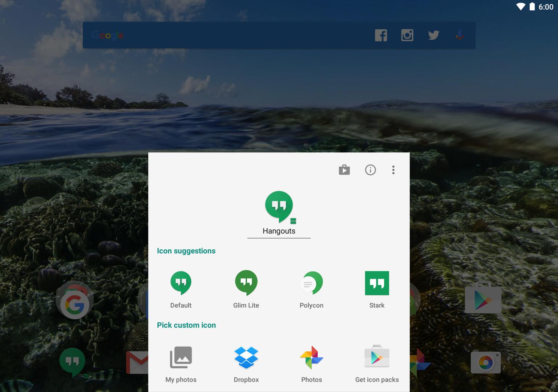This screenshot has height=392, width=558.
Task: Start voice search with microphone
Action: click(460, 35)
